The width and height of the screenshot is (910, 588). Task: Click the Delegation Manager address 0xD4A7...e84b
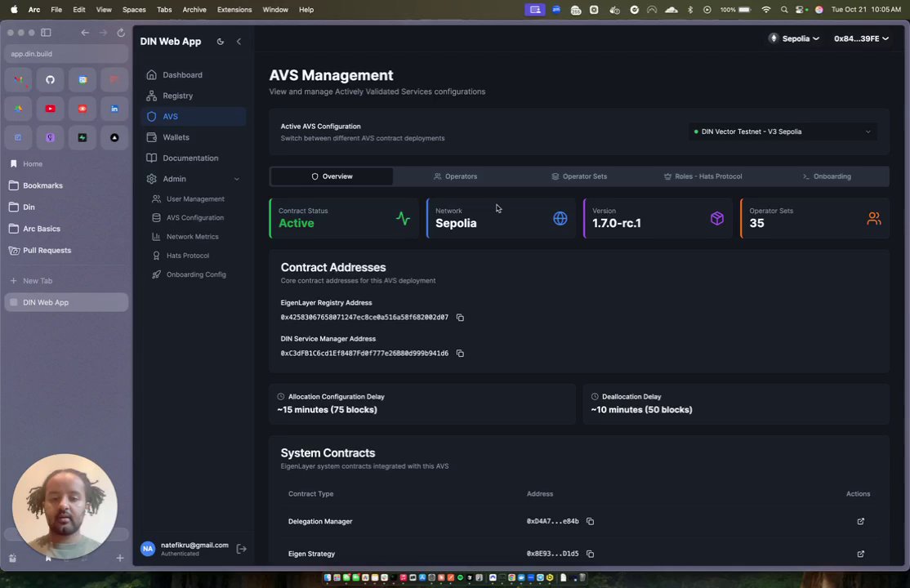pyautogui.click(x=552, y=521)
